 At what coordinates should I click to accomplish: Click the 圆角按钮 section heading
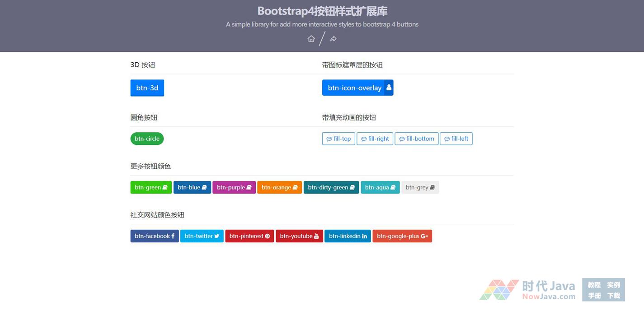click(144, 117)
